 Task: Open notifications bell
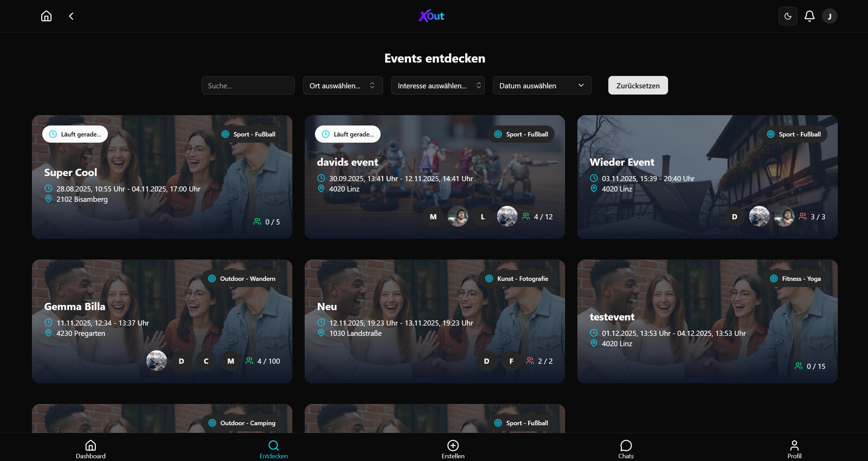pyautogui.click(x=809, y=16)
